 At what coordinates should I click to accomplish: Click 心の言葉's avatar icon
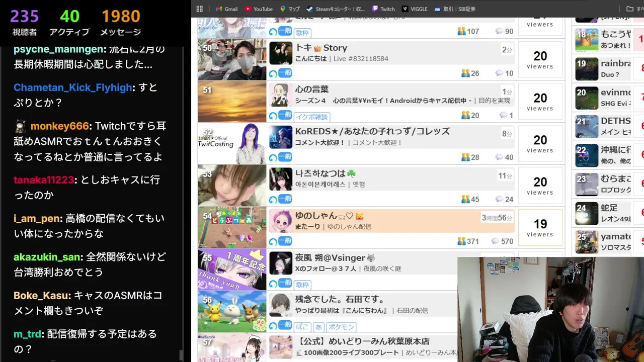tap(281, 95)
